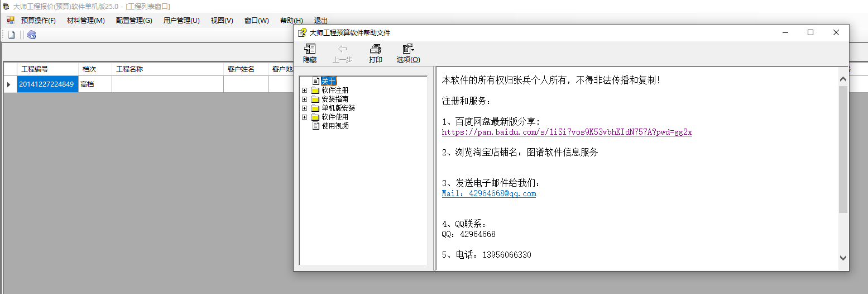Click the help book toolbar icon
The image size is (868, 294).
(31, 35)
